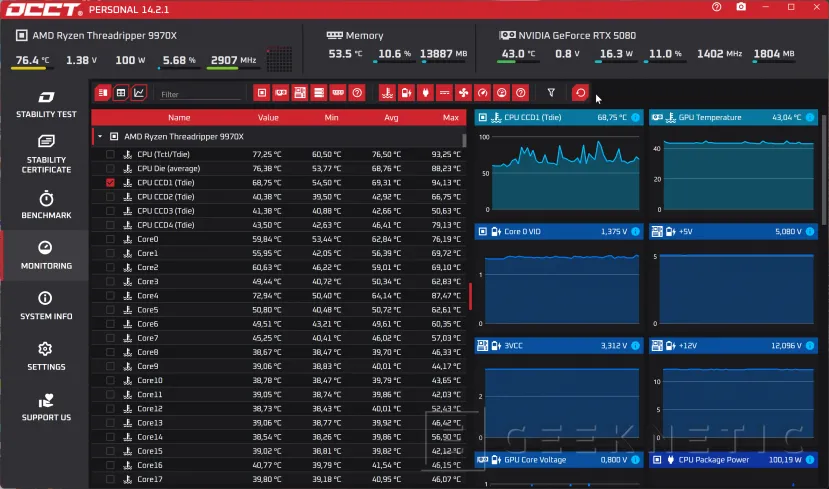Open info for GPU Temperature graph
Screen dimensions: 829x489
[x=810, y=117]
